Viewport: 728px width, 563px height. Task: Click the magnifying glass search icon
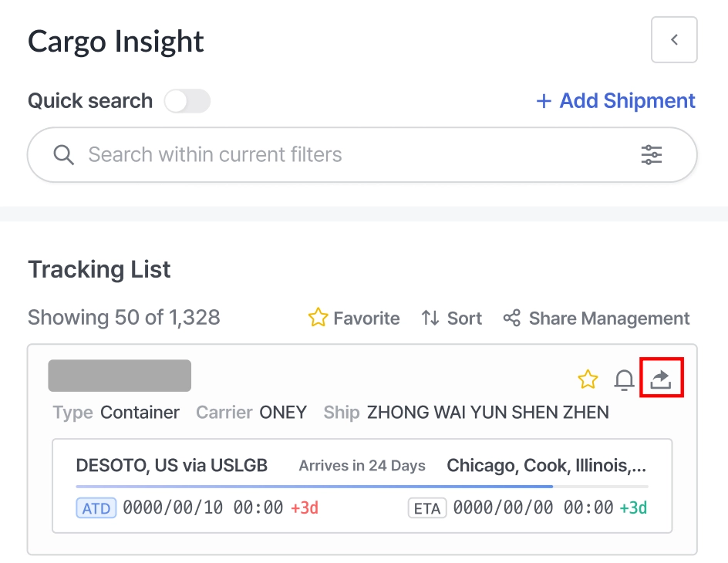[63, 155]
